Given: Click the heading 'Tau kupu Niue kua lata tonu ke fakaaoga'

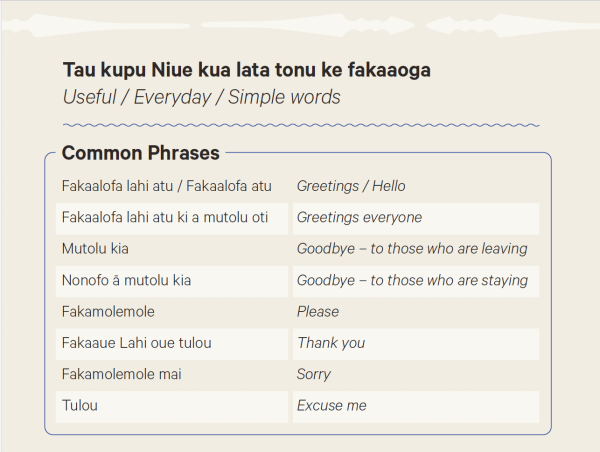Looking at the screenshot, I should (x=247, y=70).
